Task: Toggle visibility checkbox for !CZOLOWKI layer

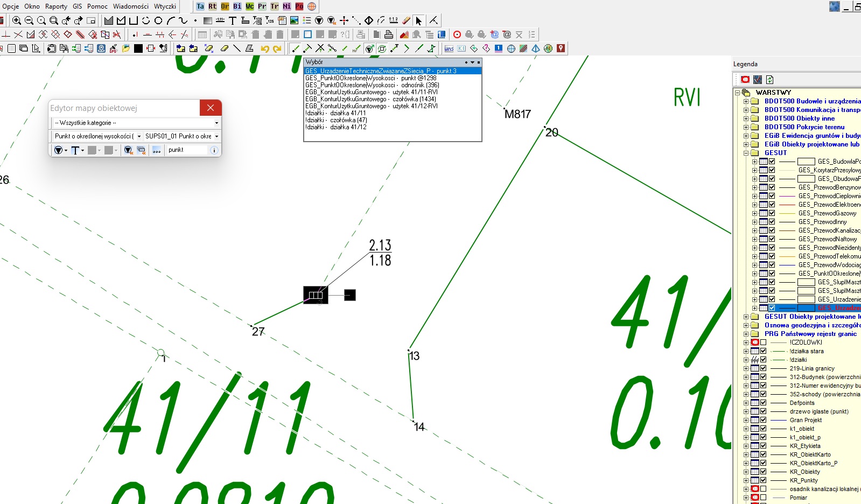Action: [x=764, y=342]
